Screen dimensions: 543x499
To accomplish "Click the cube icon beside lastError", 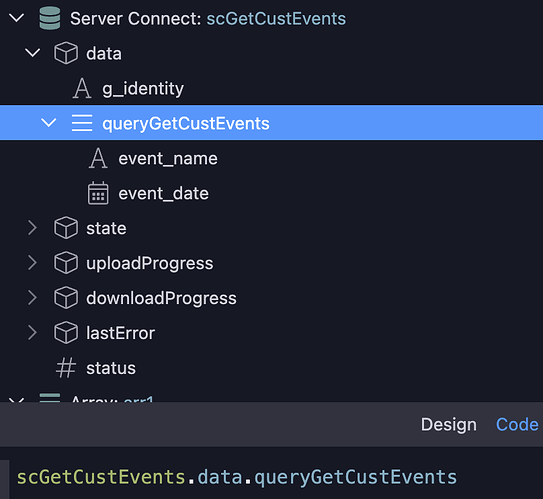I will click(66, 332).
